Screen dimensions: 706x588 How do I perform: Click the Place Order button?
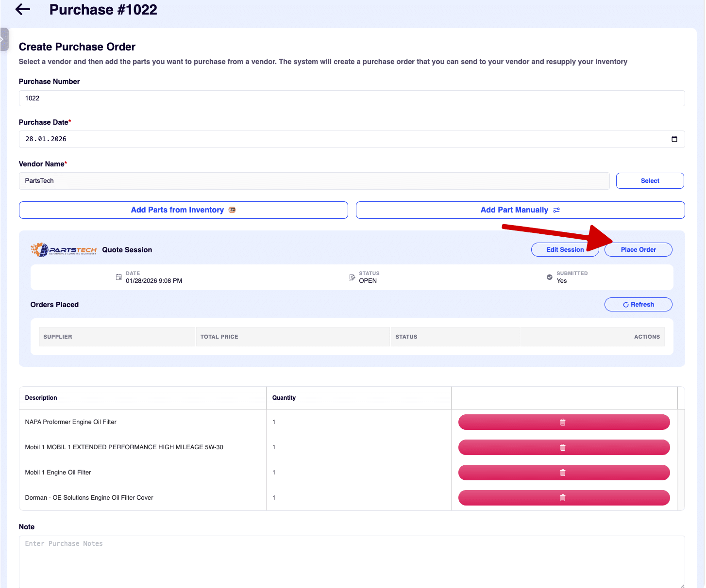638,250
